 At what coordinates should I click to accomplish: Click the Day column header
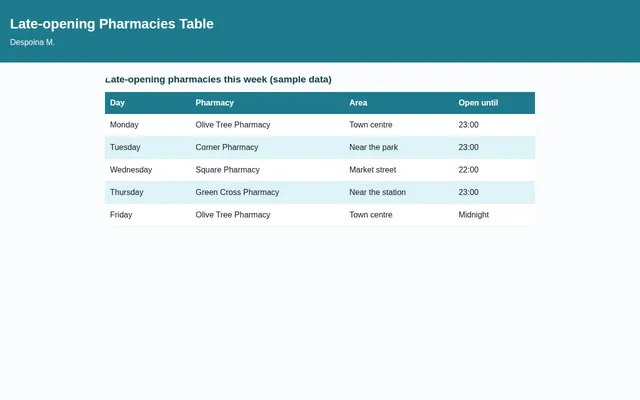(x=148, y=103)
